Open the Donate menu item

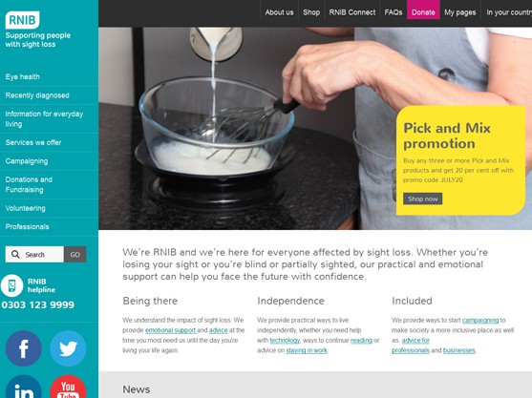423,12
